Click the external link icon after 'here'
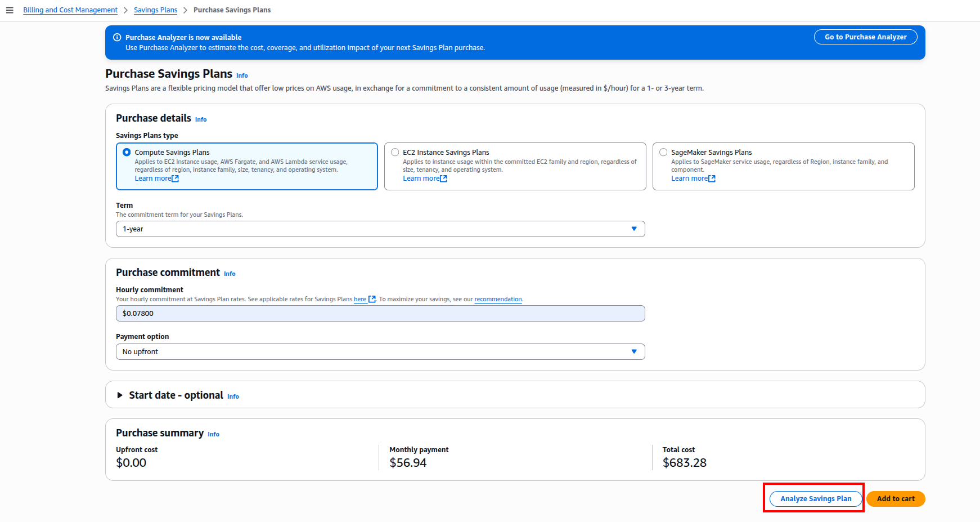 point(372,299)
